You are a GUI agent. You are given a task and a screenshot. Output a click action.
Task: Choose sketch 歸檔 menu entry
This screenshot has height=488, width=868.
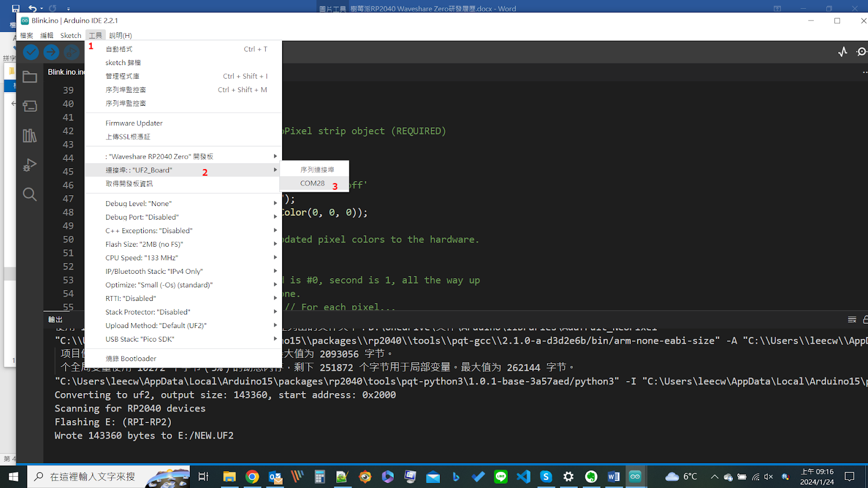click(183, 62)
